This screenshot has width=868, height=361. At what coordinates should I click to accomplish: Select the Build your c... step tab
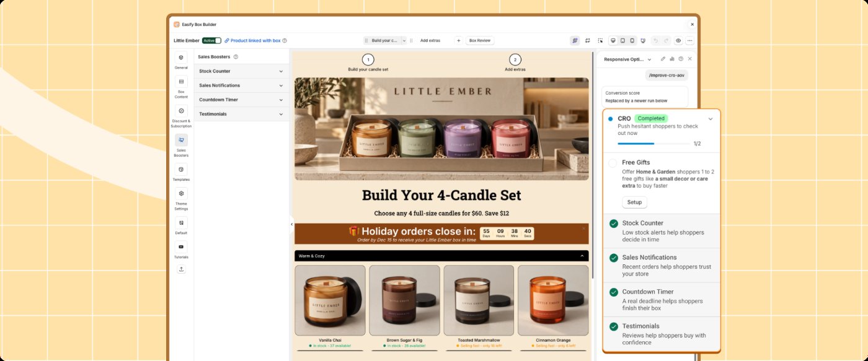click(x=384, y=40)
